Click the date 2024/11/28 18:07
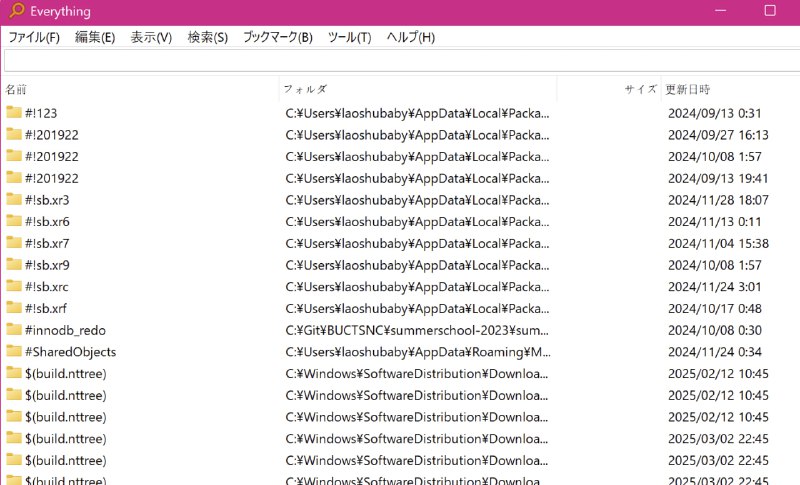 (718, 200)
